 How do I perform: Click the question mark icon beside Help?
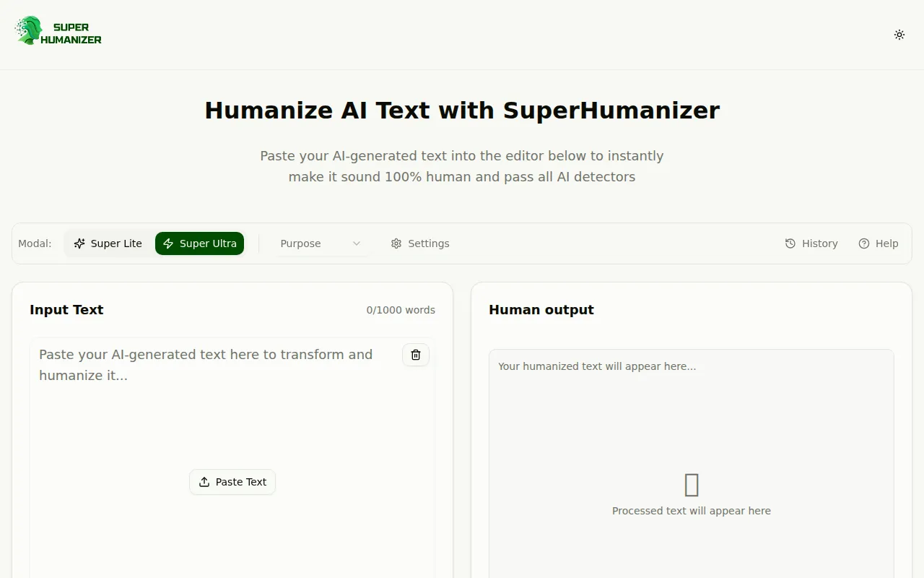point(863,243)
